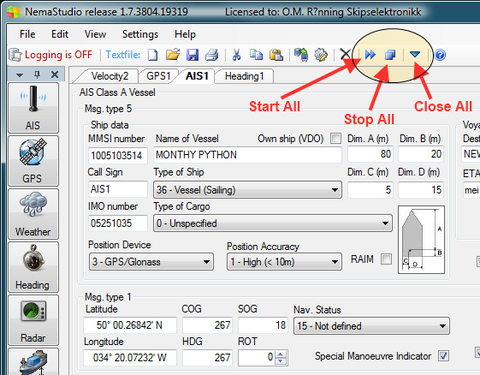Click the Close All down-arrow icon
The image size is (480, 375).
point(415,54)
